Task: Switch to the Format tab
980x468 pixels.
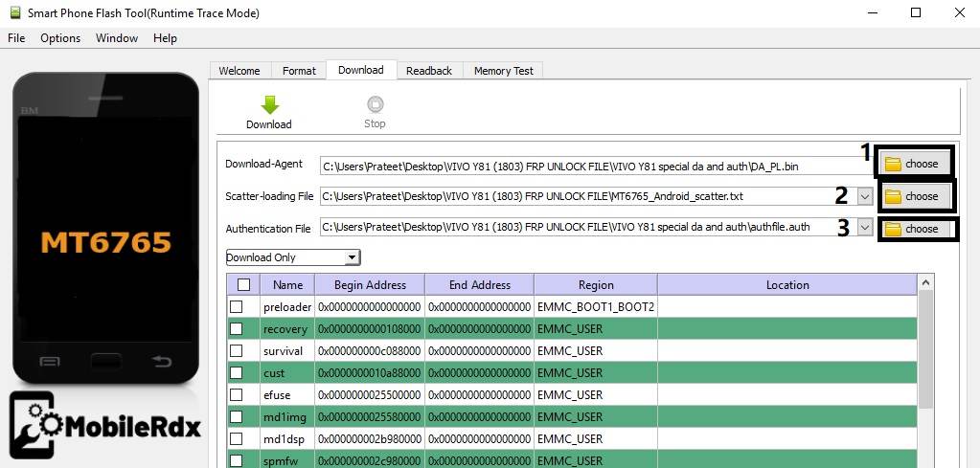Action: pos(299,71)
